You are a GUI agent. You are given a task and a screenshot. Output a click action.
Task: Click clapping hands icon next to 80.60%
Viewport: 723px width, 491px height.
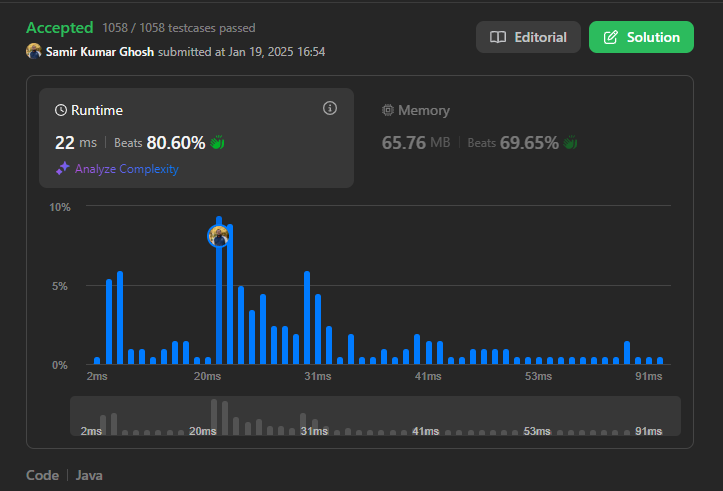pyautogui.click(x=217, y=142)
